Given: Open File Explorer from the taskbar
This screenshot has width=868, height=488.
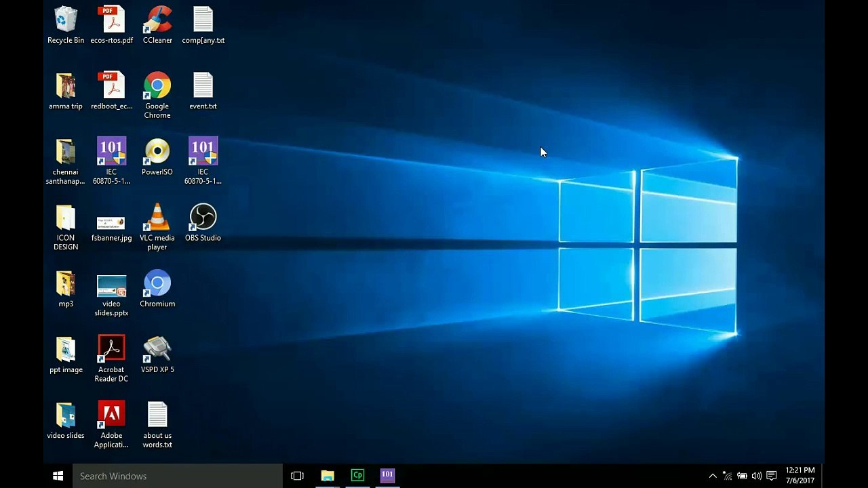Looking at the screenshot, I should 328,476.
